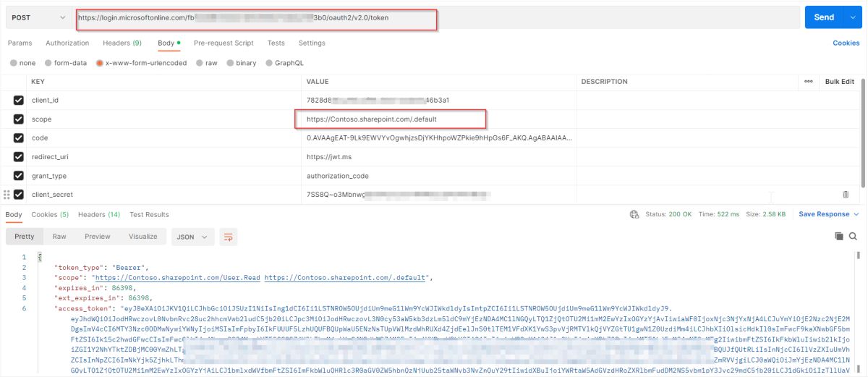Click the authorization_code grant_type value
This screenshot has height=377, width=868.
pos(339,175)
